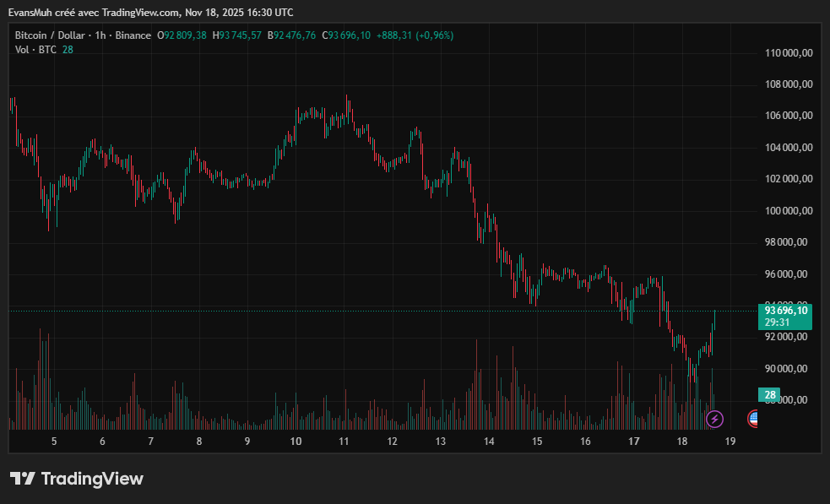Click the high value H93 745,57
This screenshot has height=504, width=830.
(236, 35)
